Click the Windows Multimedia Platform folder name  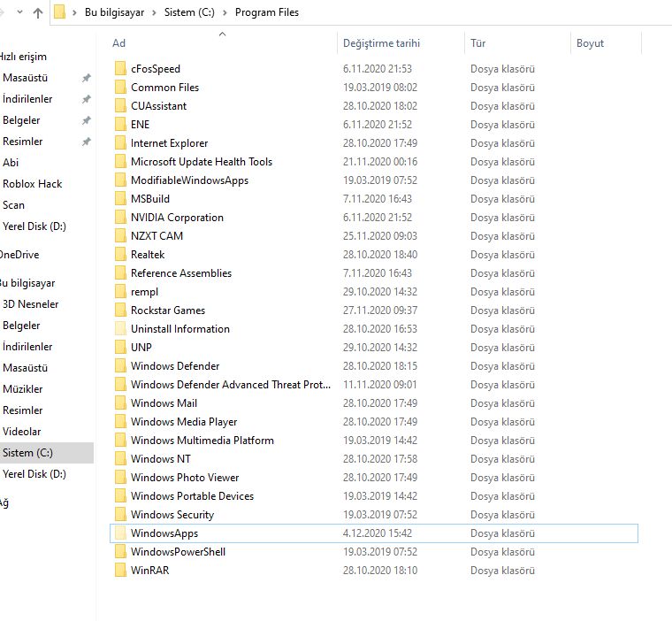point(202,441)
